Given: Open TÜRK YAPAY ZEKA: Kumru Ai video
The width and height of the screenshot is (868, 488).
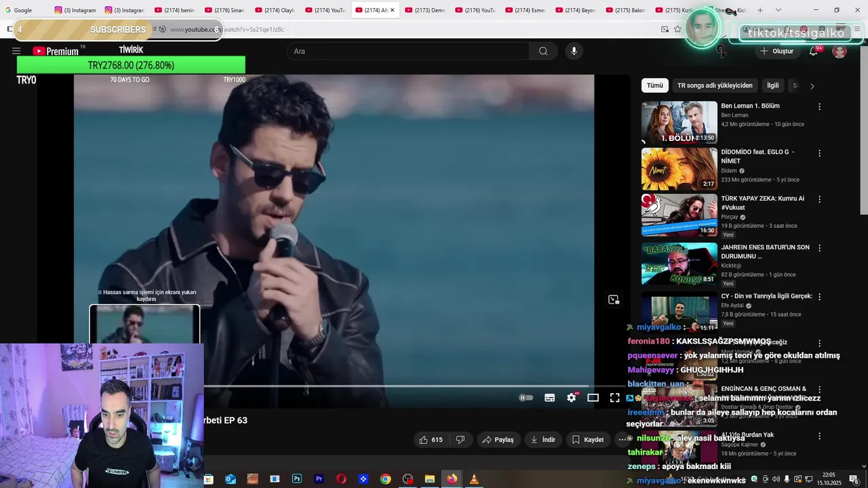Looking at the screenshot, I should click(762, 203).
